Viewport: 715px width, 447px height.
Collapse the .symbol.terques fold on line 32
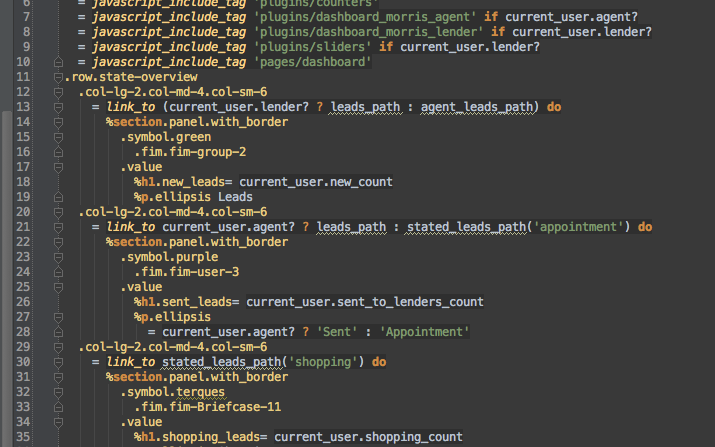click(x=58, y=393)
